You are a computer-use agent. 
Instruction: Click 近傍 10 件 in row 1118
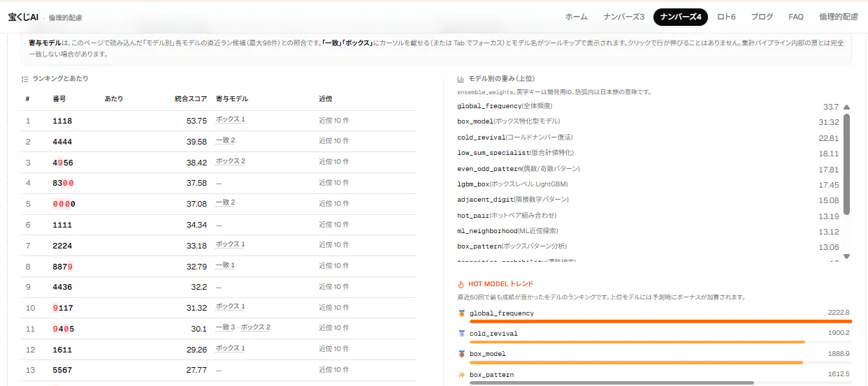pyautogui.click(x=334, y=121)
